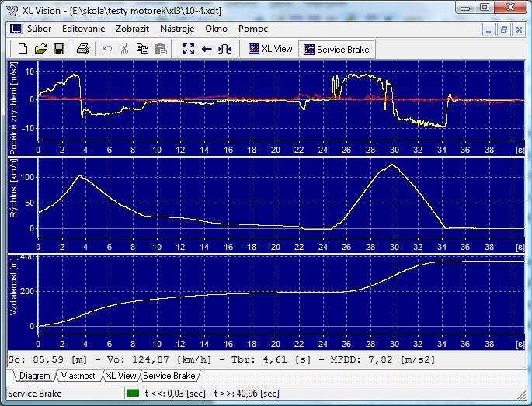532x406 pixels.
Task: Maximize the XL Vision main window
Action: (485, 7)
